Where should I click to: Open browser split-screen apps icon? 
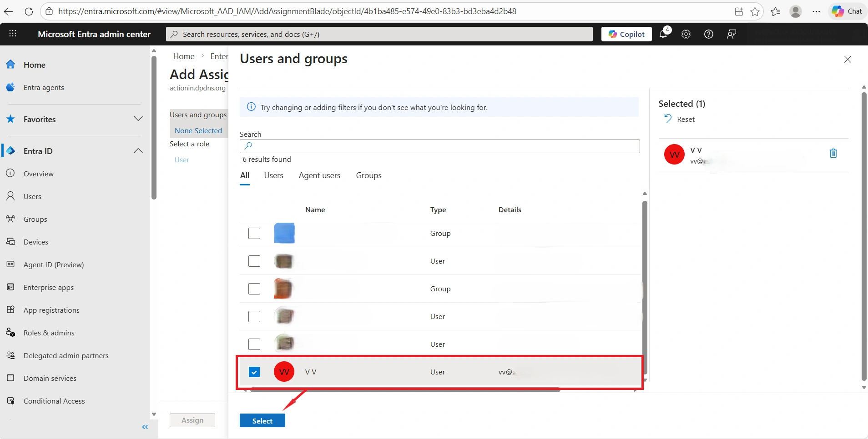(x=739, y=11)
